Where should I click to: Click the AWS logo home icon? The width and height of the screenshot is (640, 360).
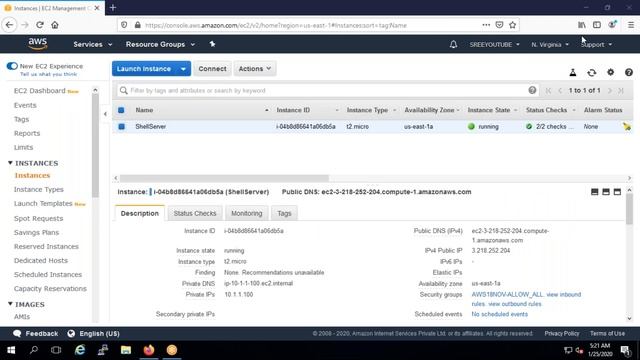[38, 44]
